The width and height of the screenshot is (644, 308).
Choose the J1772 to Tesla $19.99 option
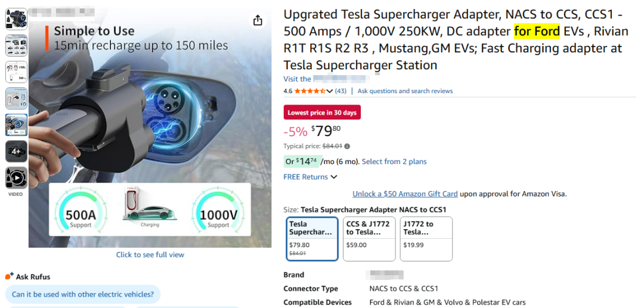(426, 238)
